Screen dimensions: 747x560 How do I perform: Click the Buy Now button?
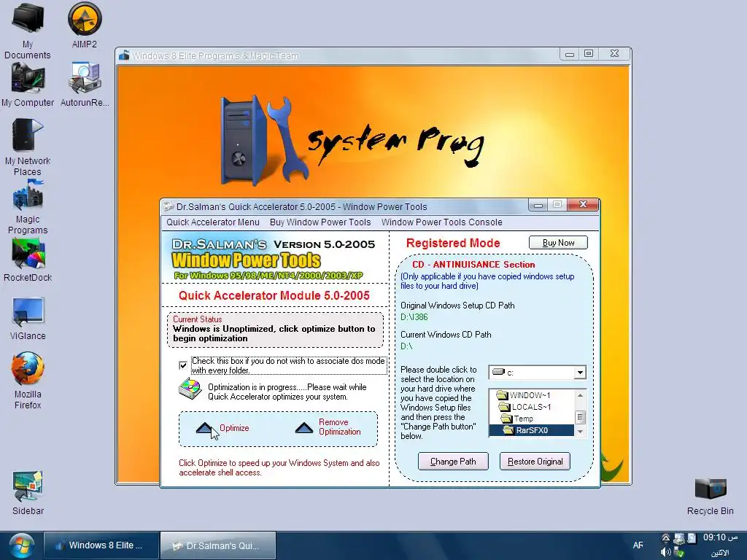558,243
